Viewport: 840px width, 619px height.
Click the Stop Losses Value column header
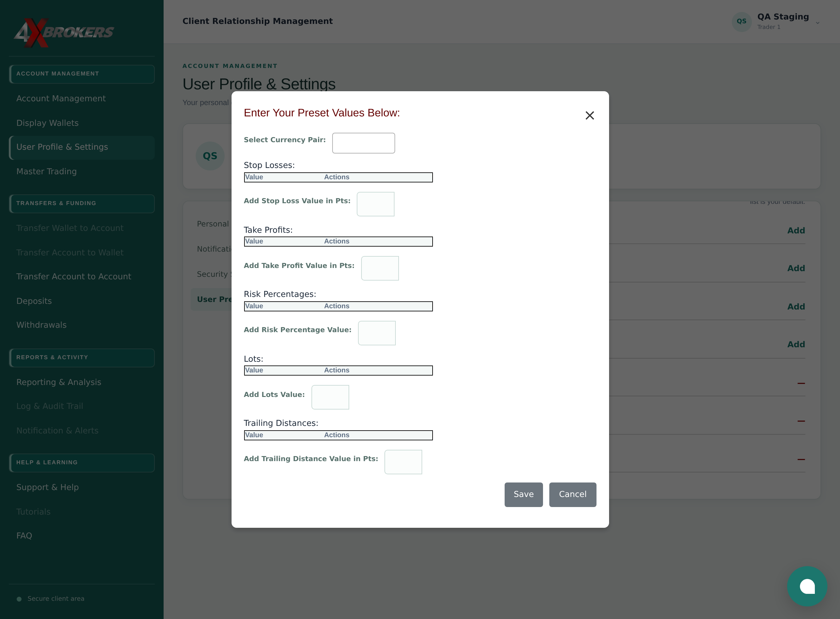click(x=254, y=177)
